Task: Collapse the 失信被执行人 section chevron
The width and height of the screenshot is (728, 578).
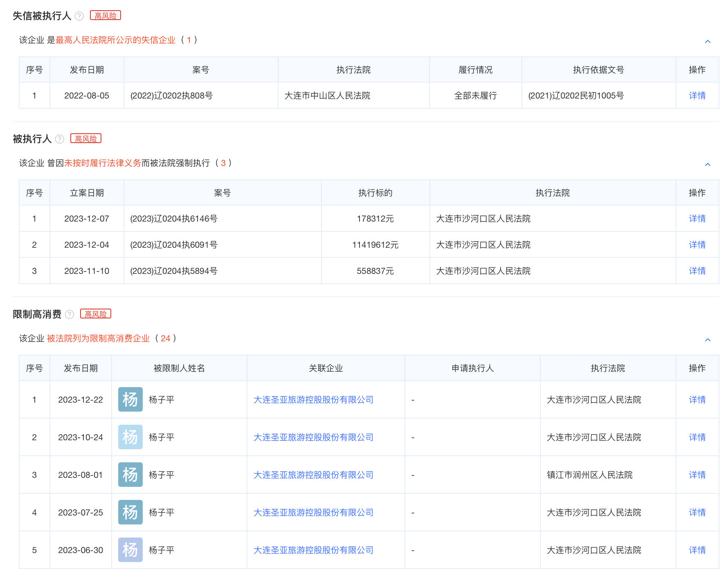Action: click(708, 41)
